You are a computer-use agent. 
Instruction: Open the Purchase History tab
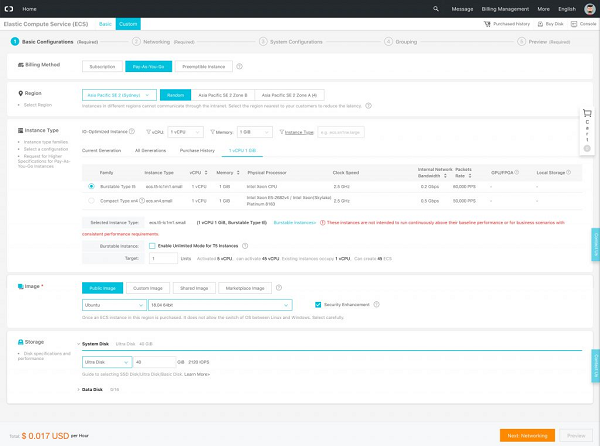click(197, 150)
